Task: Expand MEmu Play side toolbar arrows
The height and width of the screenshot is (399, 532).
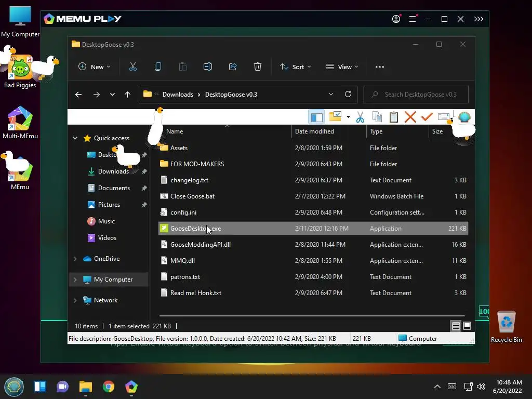Action: (x=478, y=19)
